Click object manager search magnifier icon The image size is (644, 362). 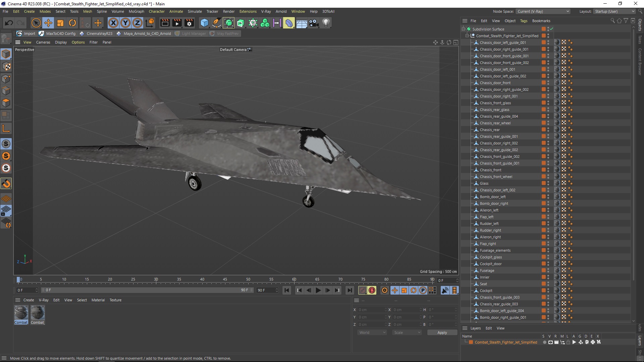[x=613, y=21]
